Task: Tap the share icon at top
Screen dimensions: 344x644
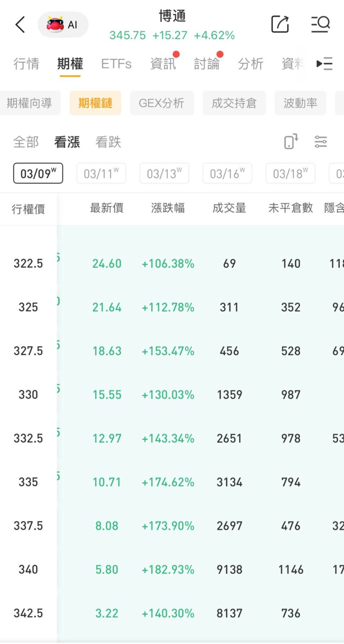Action: click(x=280, y=24)
